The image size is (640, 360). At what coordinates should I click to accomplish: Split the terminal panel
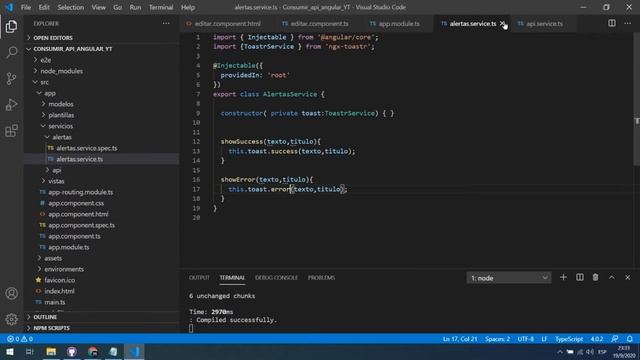pos(580,278)
